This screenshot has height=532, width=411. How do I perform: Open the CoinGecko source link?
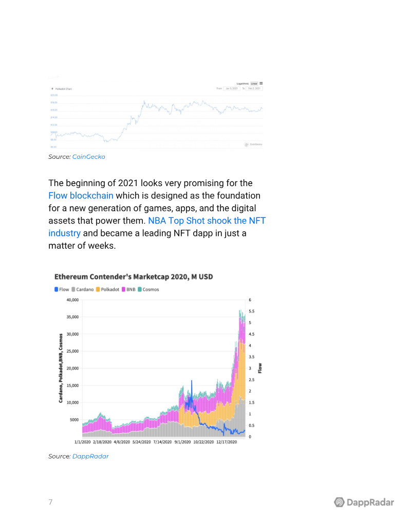pos(88,157)
